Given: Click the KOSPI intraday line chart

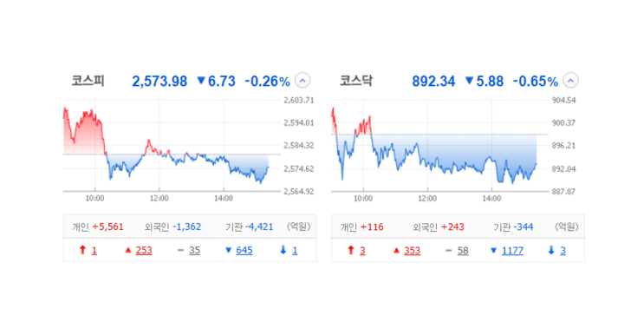Looking at the screenshot, I should point(172,146).
